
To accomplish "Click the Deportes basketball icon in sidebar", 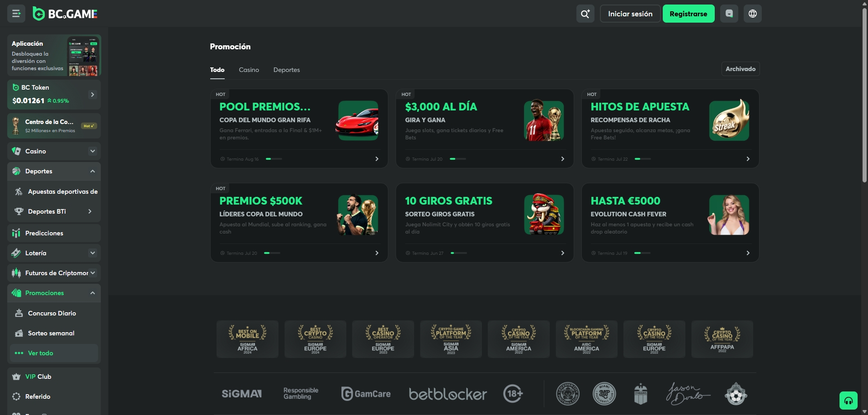I will (16, 171).
